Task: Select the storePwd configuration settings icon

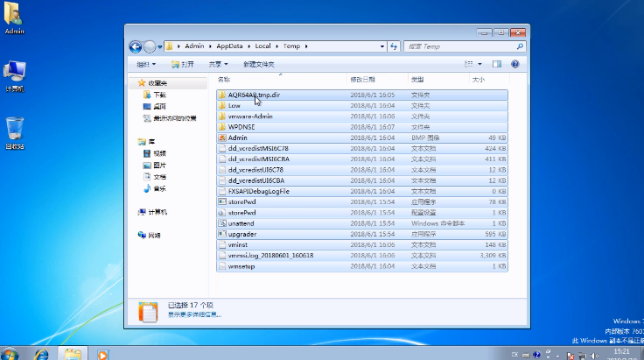Action: (x=222, y=213)
